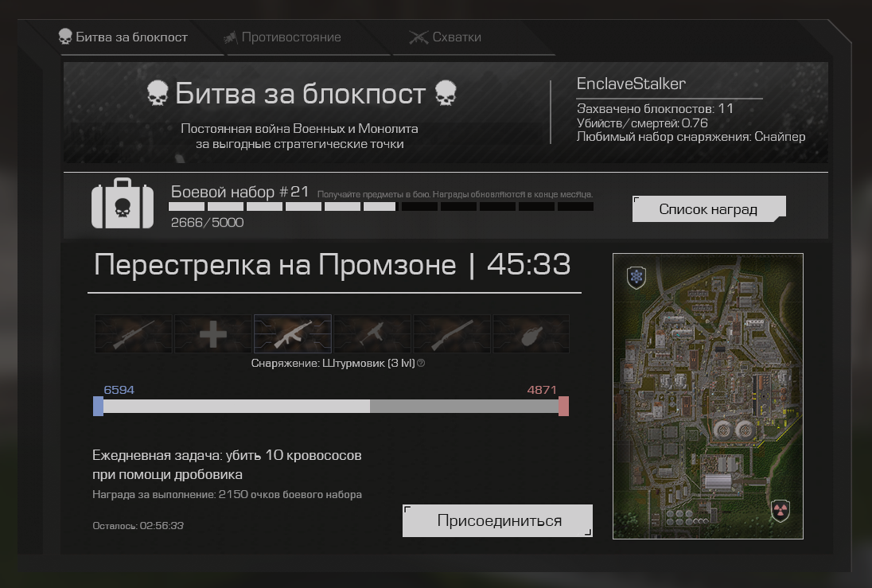Click the Постоянная война Военных и Монолита subtitle
Screen dimensions: 872x588
(x=300, y=136)
